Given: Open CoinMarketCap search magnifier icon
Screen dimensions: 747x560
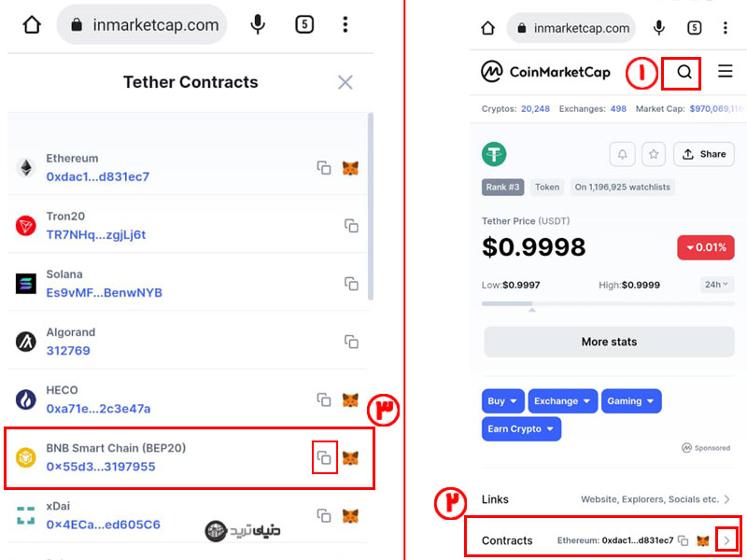Looking at the screenshot, I should pyautogui.click(x=684, y=72).
